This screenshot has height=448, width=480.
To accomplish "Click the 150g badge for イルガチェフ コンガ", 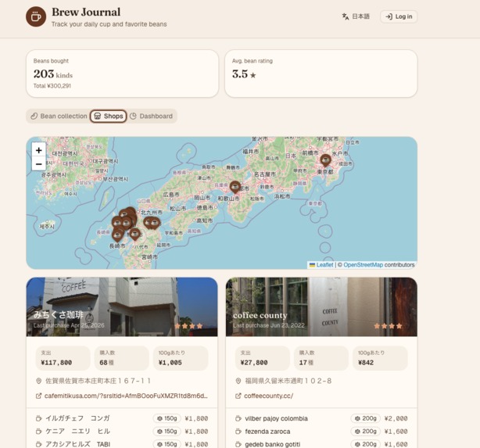I will point(167,418).
